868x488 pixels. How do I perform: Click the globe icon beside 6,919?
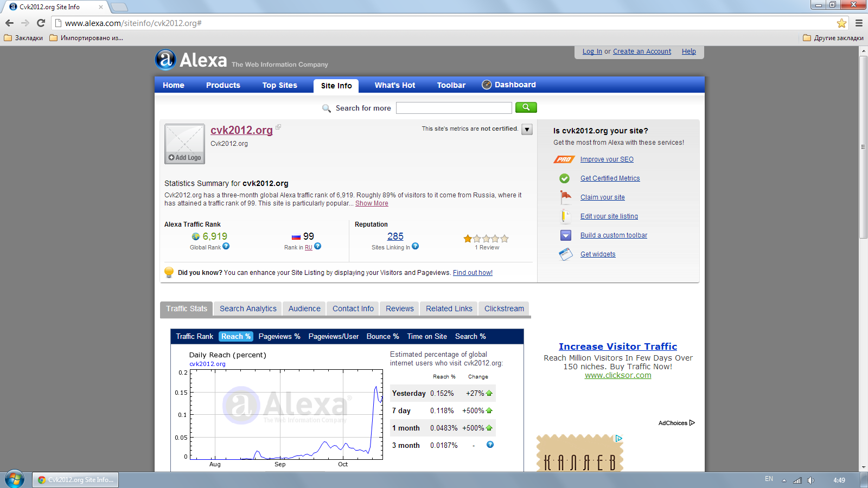[x=196, y=236]
